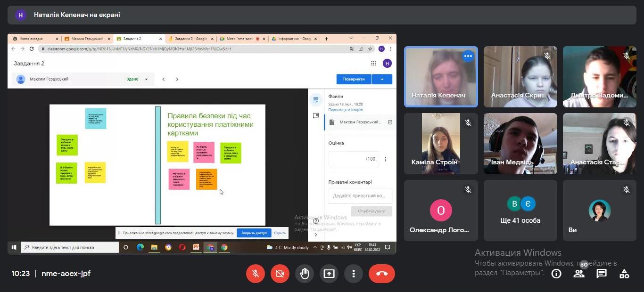Leave the call with red hang-up button
Viewport: 644px width, 292px height.
coord(382,274)
